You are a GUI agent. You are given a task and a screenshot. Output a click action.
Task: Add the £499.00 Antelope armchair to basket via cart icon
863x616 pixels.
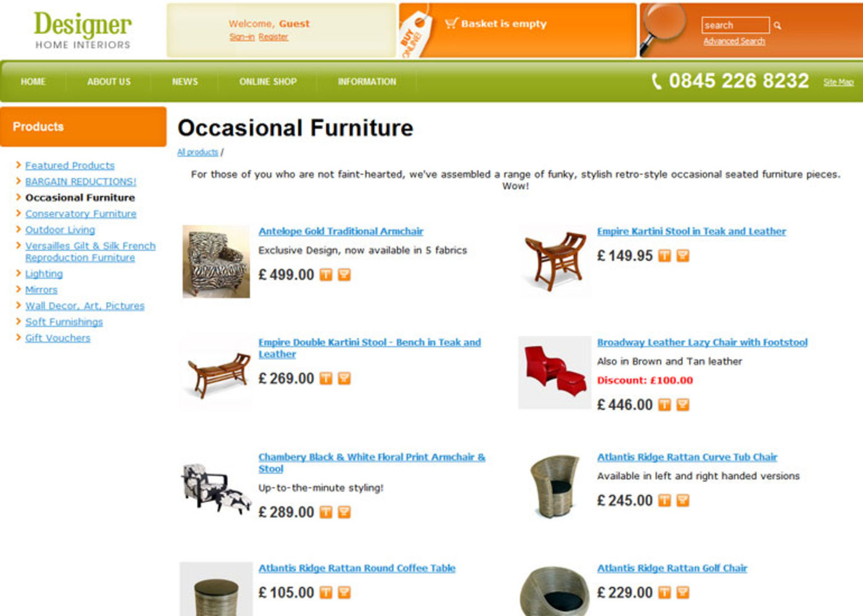tap(345, 275)
